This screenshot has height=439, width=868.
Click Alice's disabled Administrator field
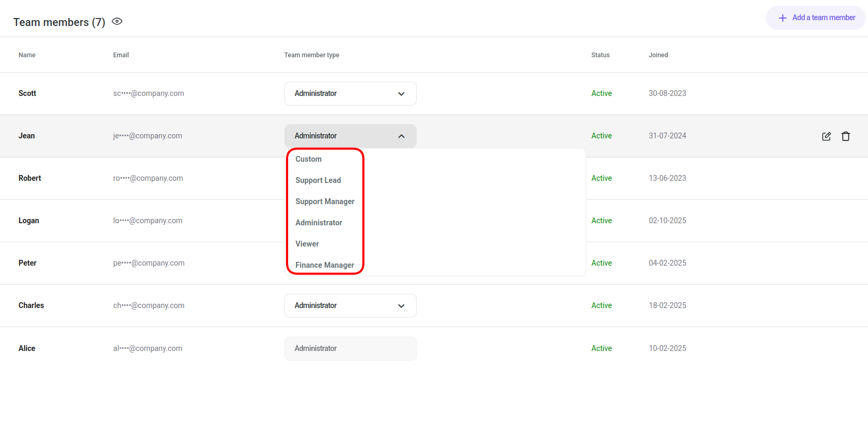click(350, 348)
